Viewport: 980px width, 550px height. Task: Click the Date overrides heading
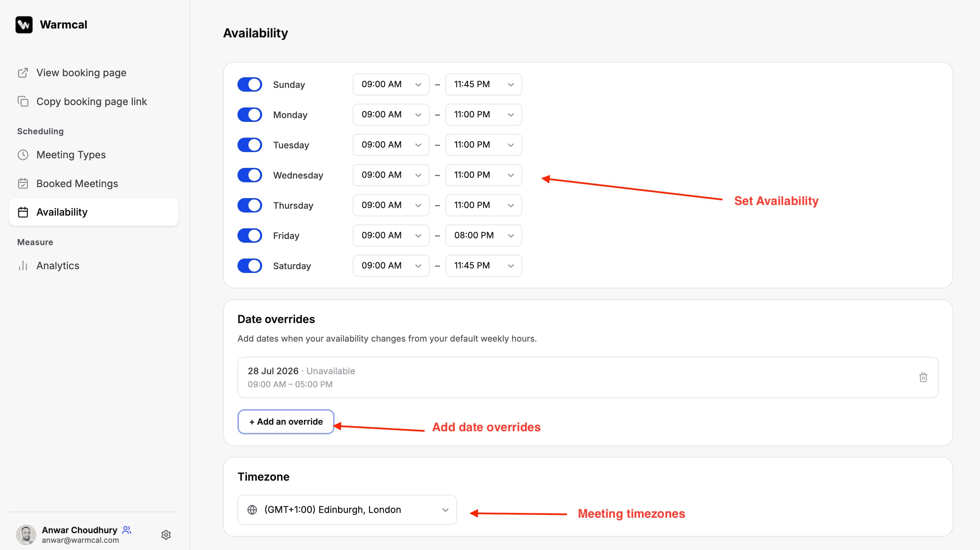coord(276,319)
